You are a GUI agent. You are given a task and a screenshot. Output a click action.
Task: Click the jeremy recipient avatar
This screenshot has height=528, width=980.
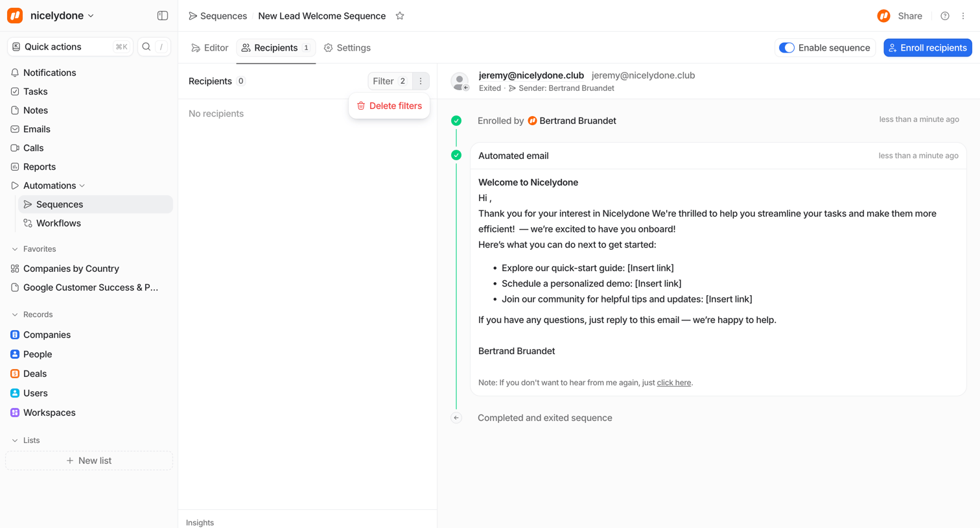[x=460, y=81]
